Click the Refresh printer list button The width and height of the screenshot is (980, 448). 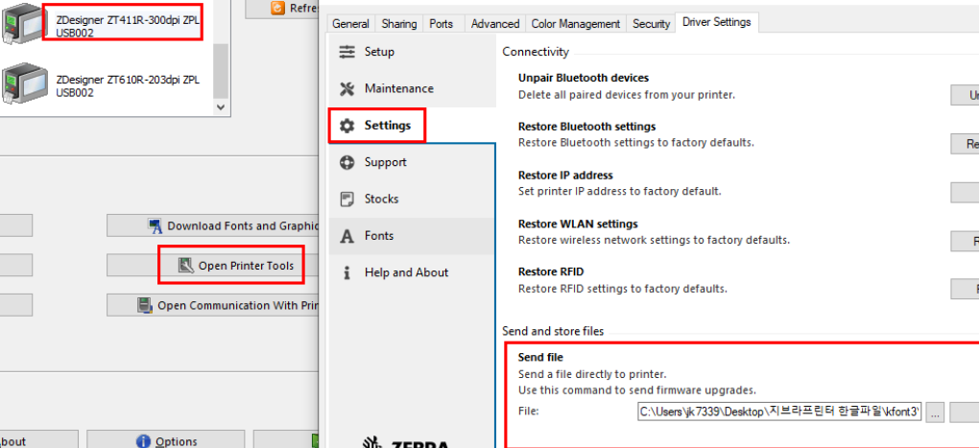pyautogui.click(x=282, y=9)
